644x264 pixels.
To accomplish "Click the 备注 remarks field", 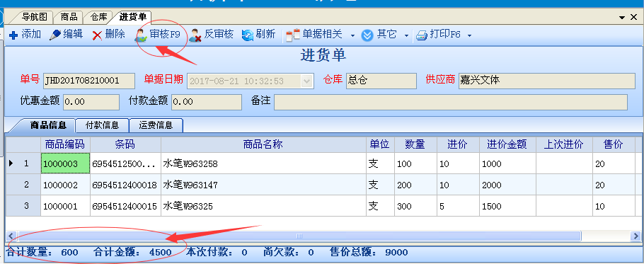I will tap(451, 102).
